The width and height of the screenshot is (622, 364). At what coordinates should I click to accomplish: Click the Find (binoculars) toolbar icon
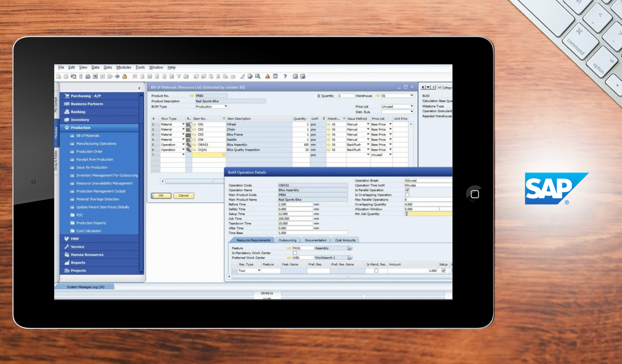134,76
